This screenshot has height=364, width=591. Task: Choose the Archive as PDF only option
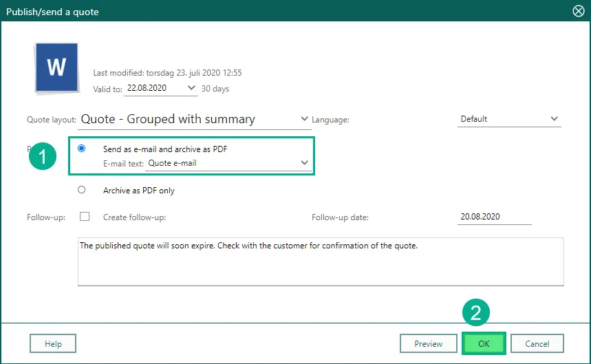[82, 190]
